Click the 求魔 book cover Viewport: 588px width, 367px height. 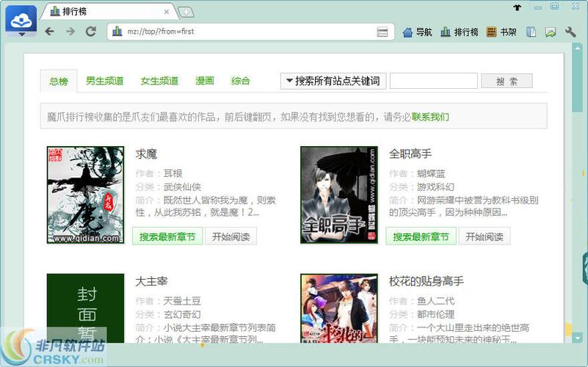pyautogui.click(x=85, y=195)
